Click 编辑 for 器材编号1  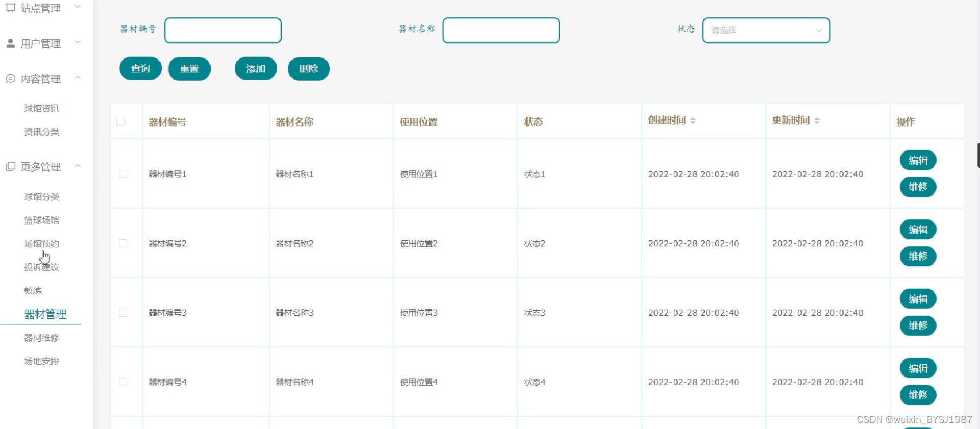click(918, 160)
